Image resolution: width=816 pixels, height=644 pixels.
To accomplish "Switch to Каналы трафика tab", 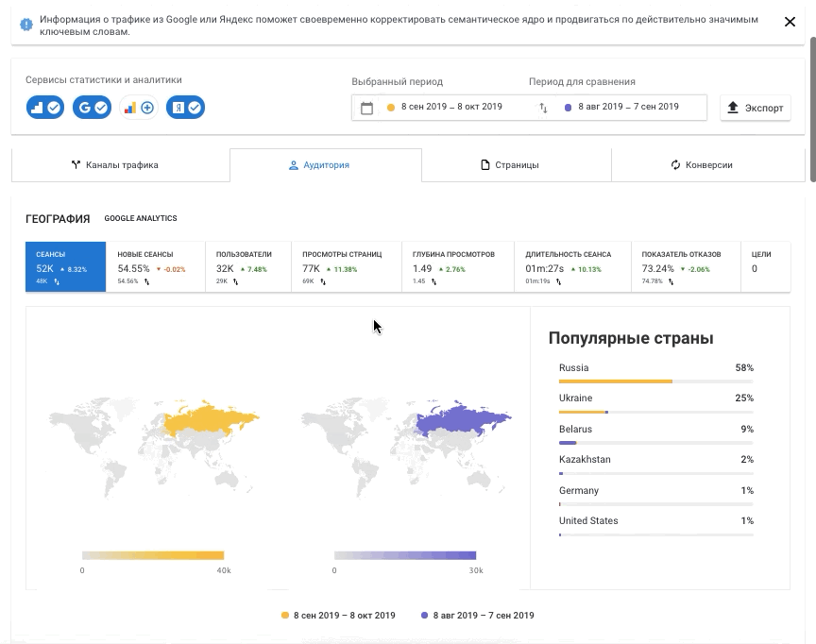I will point(121,165).
